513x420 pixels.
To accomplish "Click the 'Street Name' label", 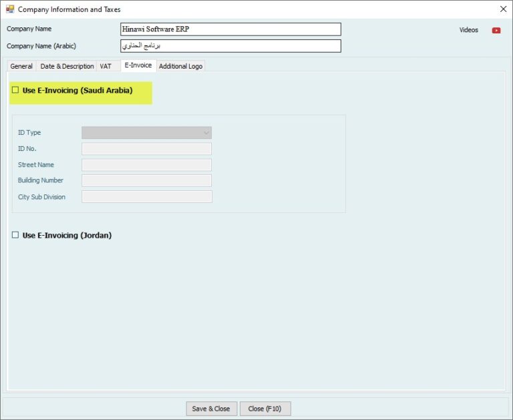I will point(36,164).
